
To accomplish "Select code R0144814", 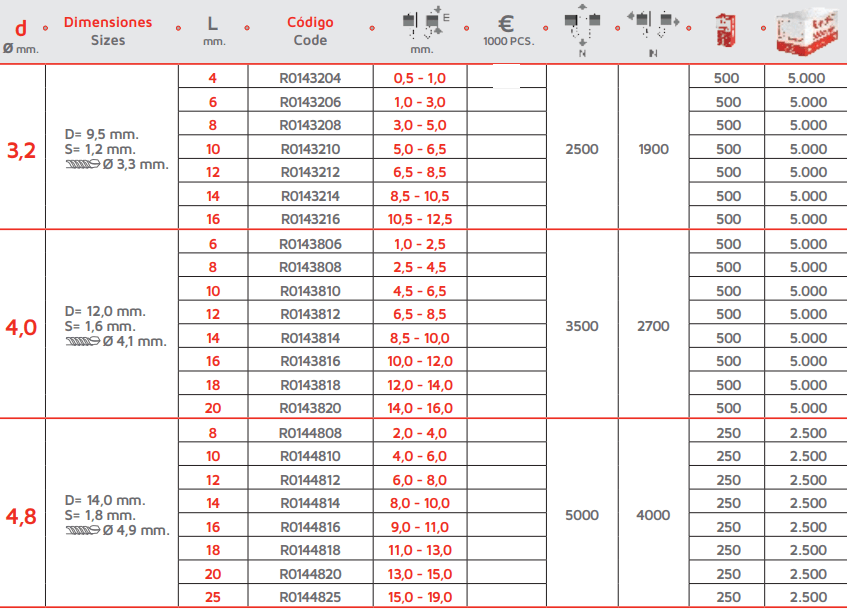I will (x=310, y=504).
